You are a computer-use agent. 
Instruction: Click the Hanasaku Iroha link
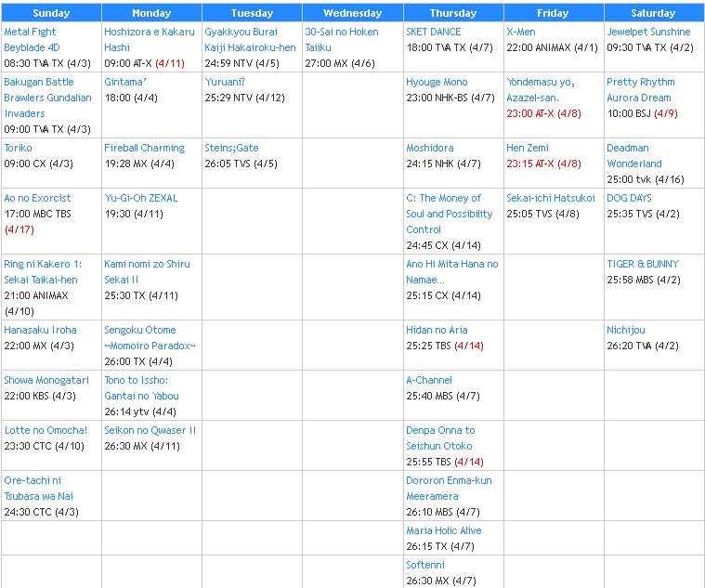click(40, 330)
